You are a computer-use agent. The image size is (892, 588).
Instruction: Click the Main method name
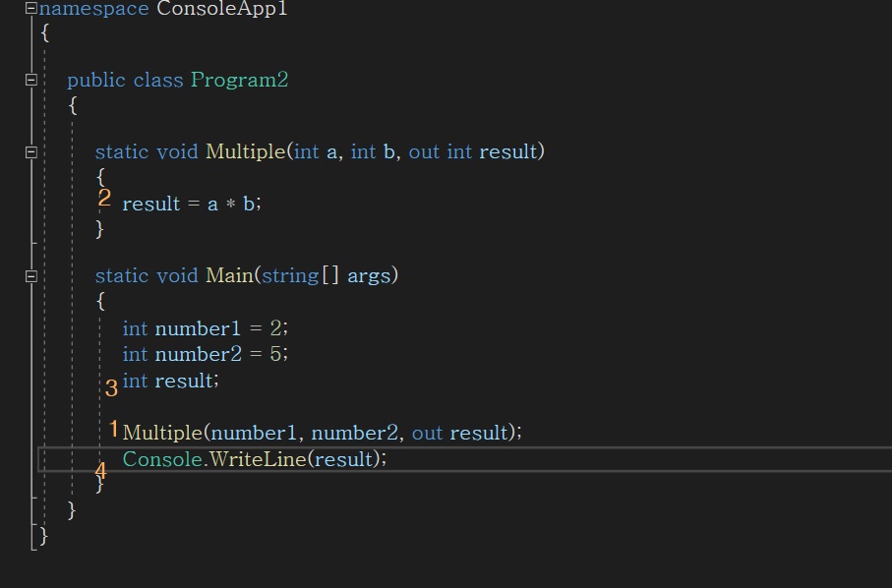229,275
